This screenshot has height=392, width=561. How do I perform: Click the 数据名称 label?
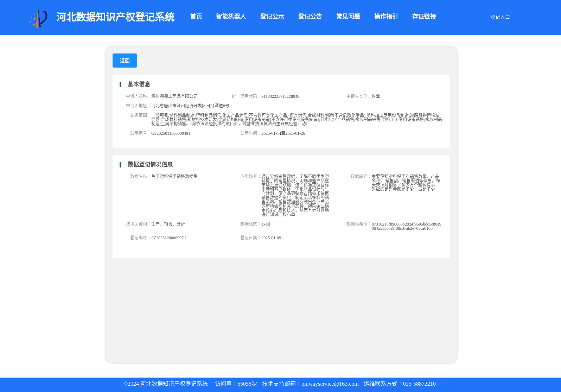pos(140,176)
